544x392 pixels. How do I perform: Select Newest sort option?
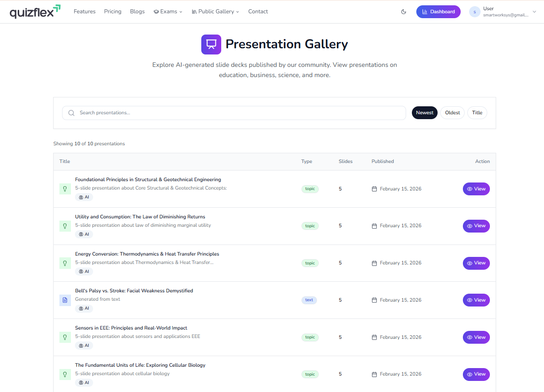point(424,113)
